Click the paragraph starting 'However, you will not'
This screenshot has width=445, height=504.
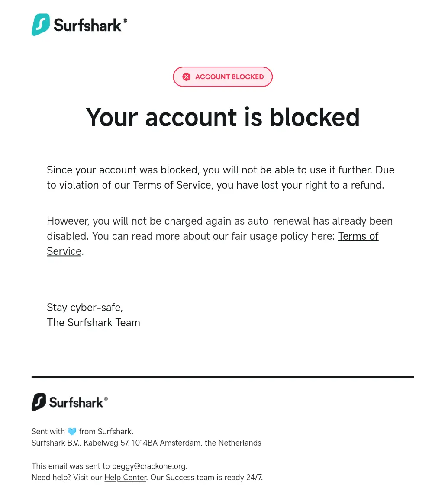point(219,236)
